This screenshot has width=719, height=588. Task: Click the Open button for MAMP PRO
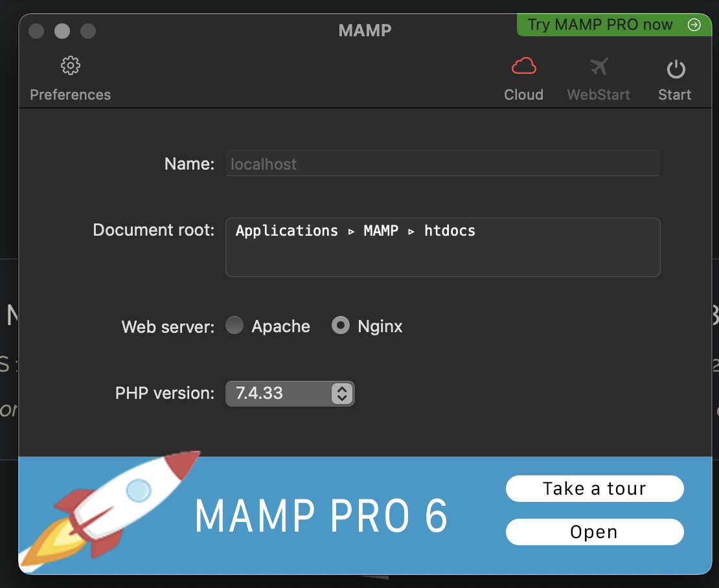click(595, 532)
